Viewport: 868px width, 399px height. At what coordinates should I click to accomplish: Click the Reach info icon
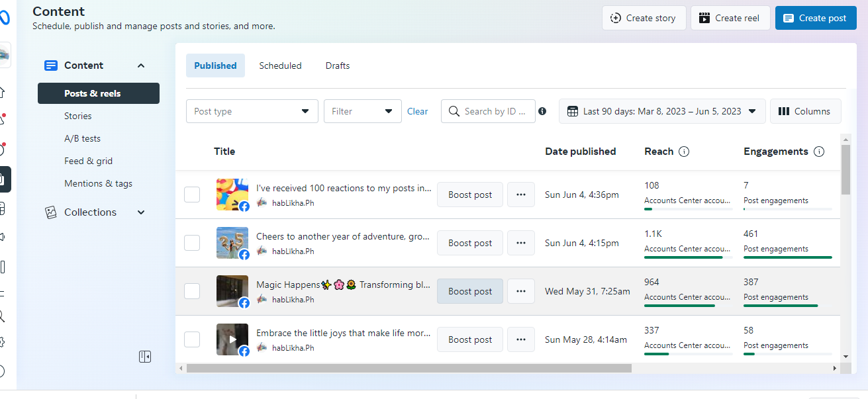click(684, 152)
